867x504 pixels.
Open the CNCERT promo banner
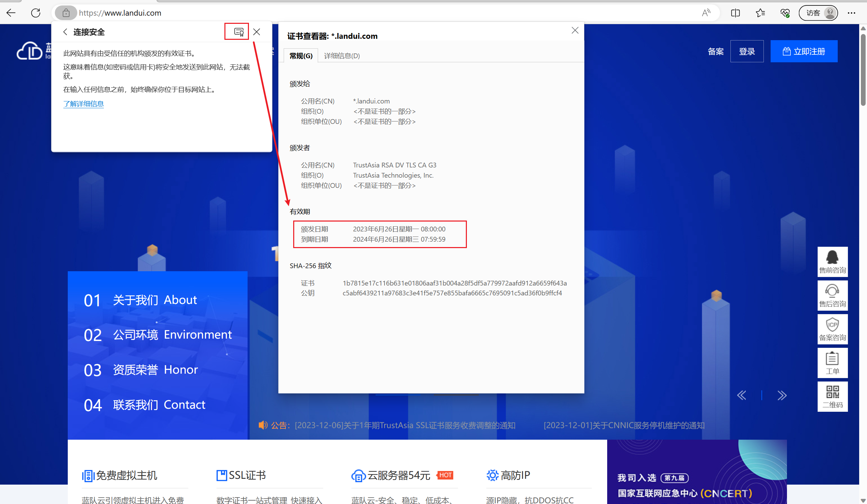(697, 472)
